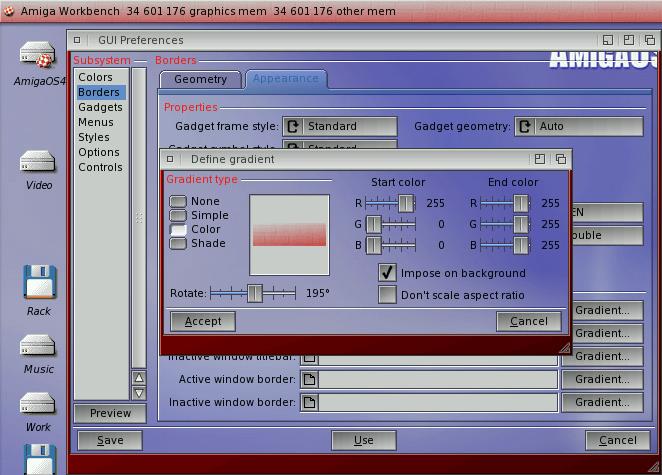Open the Work drive icon
The image size is (662, 475).
point(38,403)
